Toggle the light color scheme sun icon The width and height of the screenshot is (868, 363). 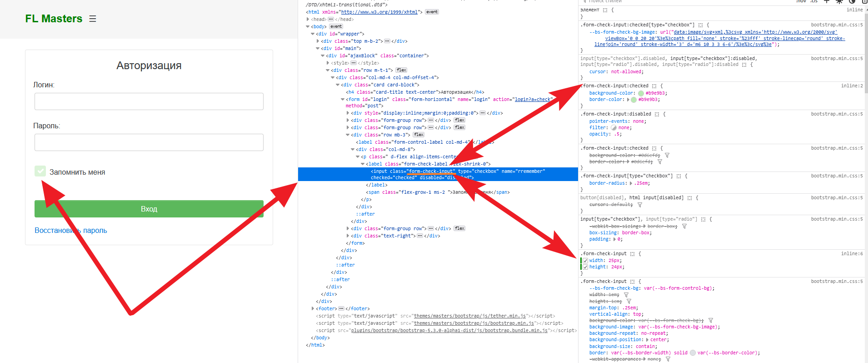tap(839, 1)
